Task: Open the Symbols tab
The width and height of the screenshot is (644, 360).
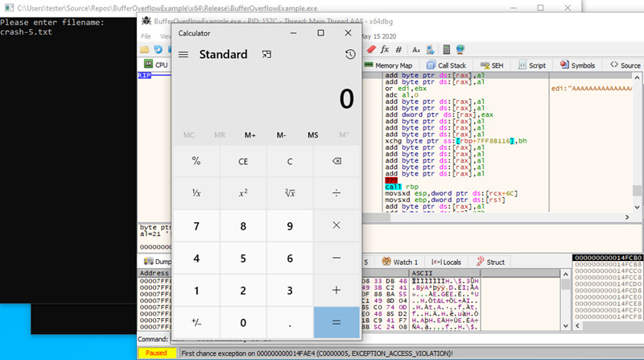Action: (577, 65)
